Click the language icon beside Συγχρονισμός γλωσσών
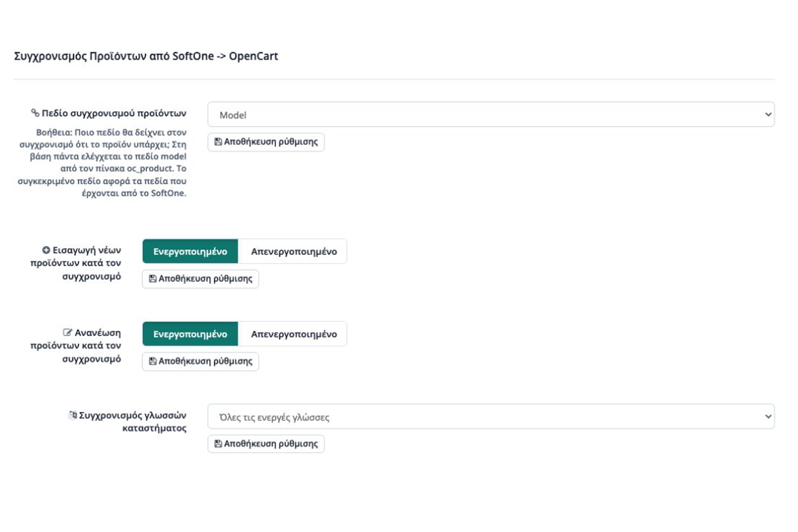 click(x=73, y=416)
